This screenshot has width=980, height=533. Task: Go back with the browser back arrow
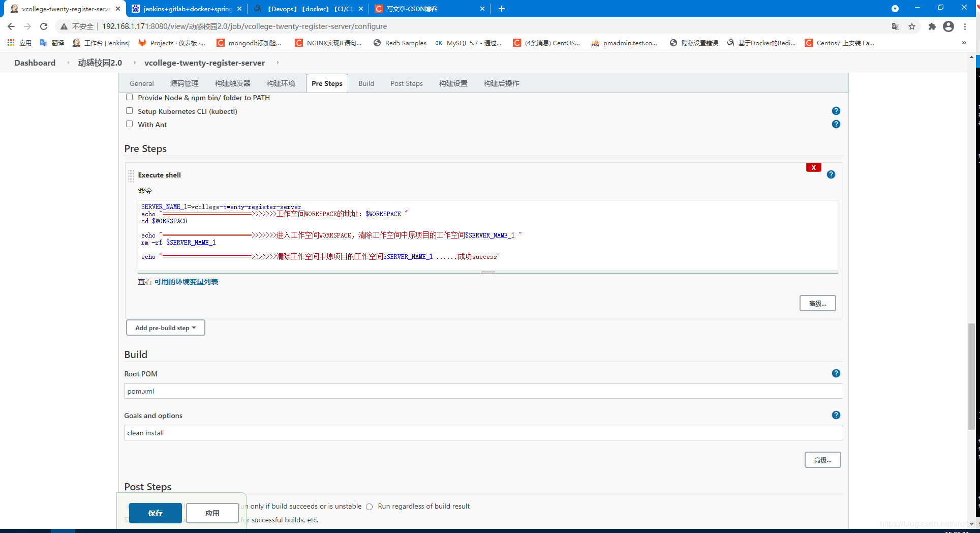11,26
